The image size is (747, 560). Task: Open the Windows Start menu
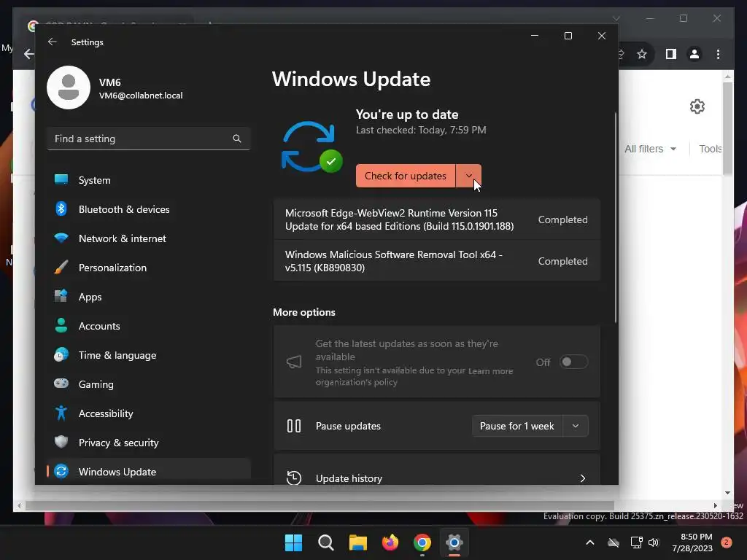293,542
